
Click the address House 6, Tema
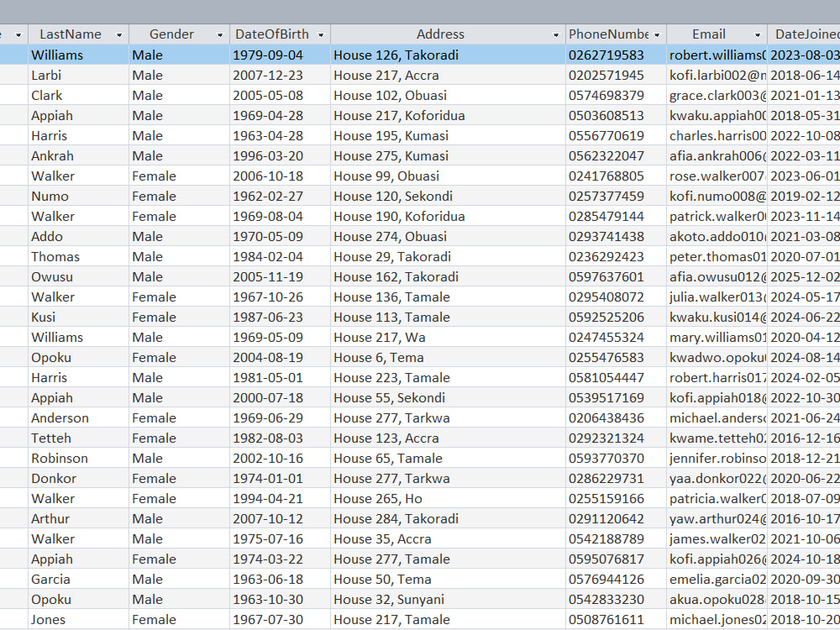[x=448, y=357]
